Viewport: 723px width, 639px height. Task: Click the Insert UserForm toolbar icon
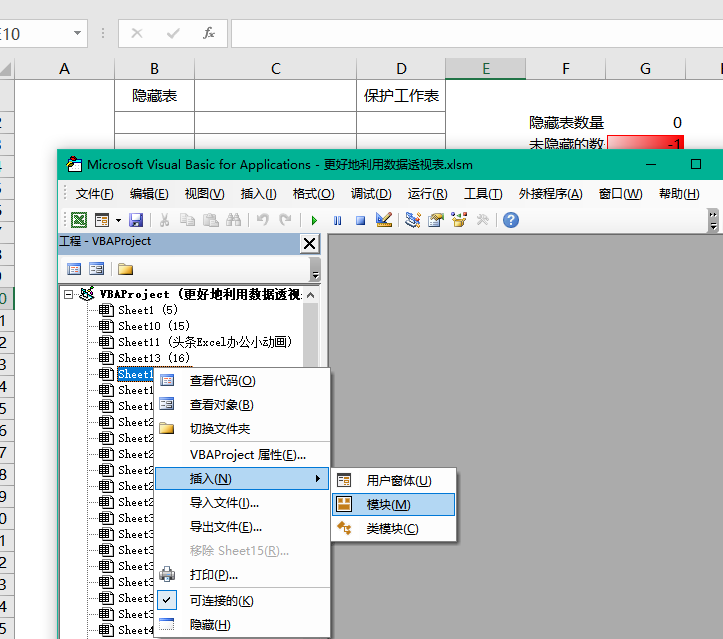click(102, 220)
